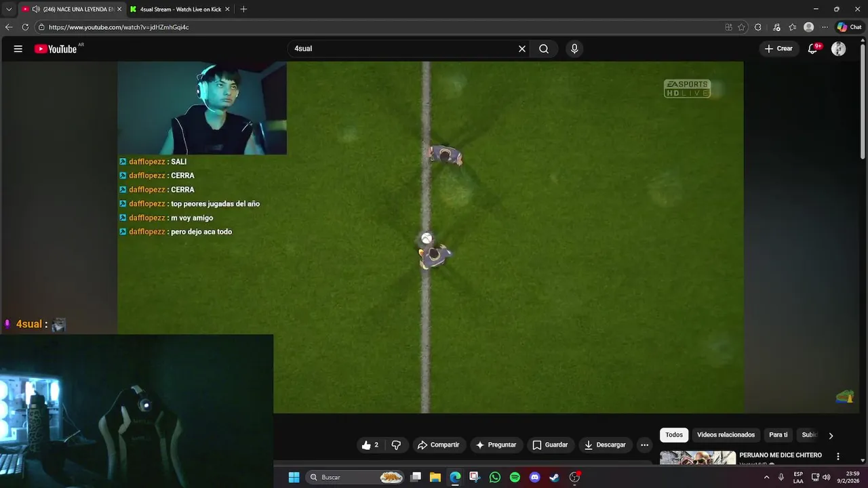Screen dimensions: 868x488
Task: Open the Edge profile icon
Action: click(x=809, y=27)
